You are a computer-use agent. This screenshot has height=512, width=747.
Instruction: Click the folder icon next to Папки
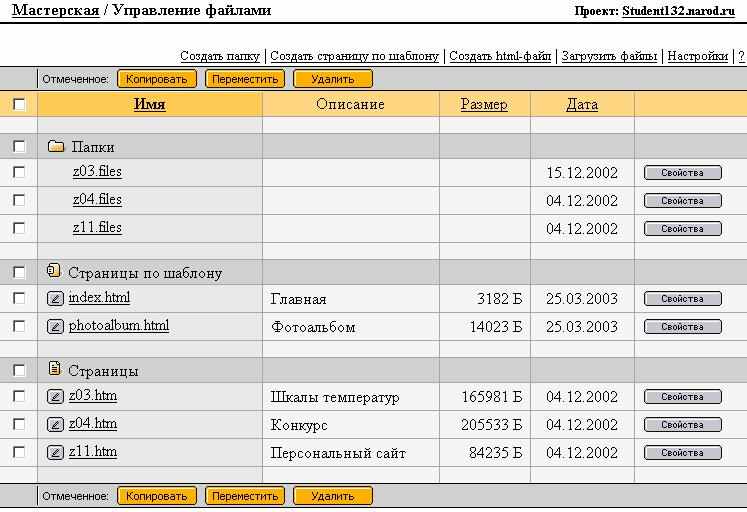[56, 146]
